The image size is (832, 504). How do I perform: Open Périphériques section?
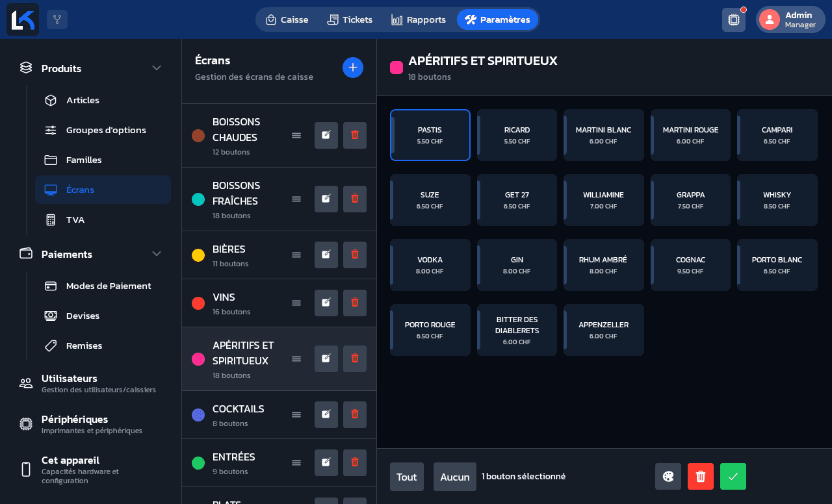(x=91, y=424)
